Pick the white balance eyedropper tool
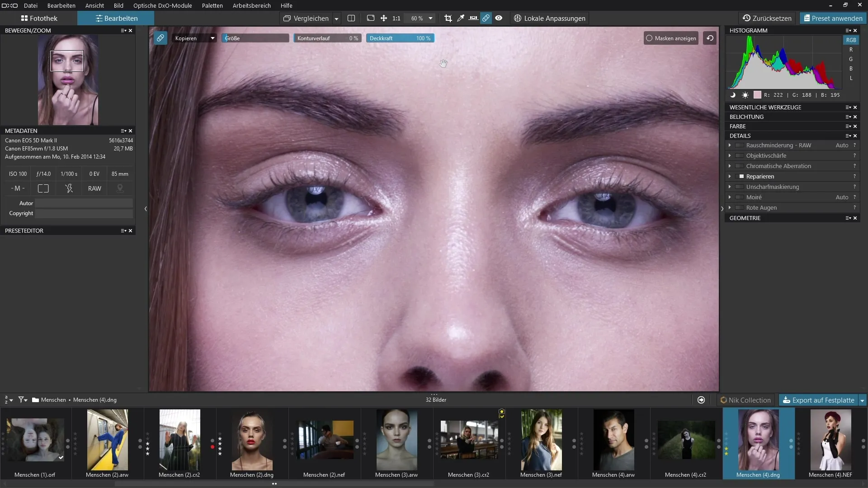 pyautogui.click(x=461, y=18)
